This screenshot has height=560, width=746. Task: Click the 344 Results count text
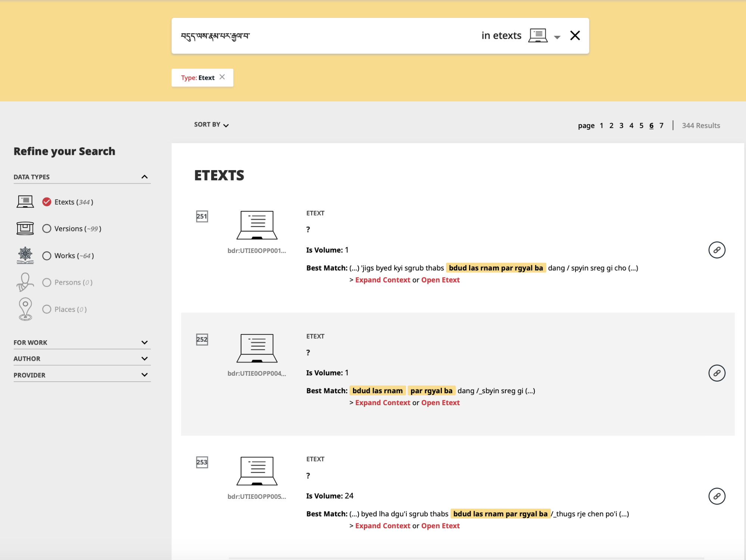point(701,126)
